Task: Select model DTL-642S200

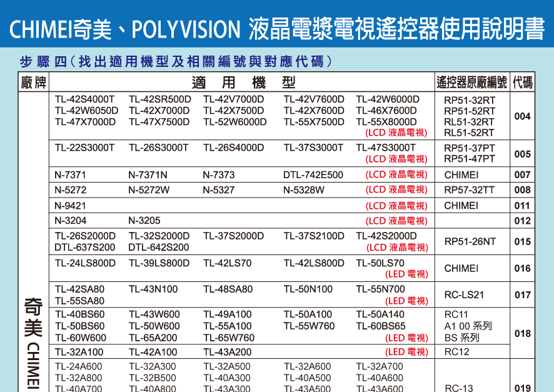Action: [159, 247]
